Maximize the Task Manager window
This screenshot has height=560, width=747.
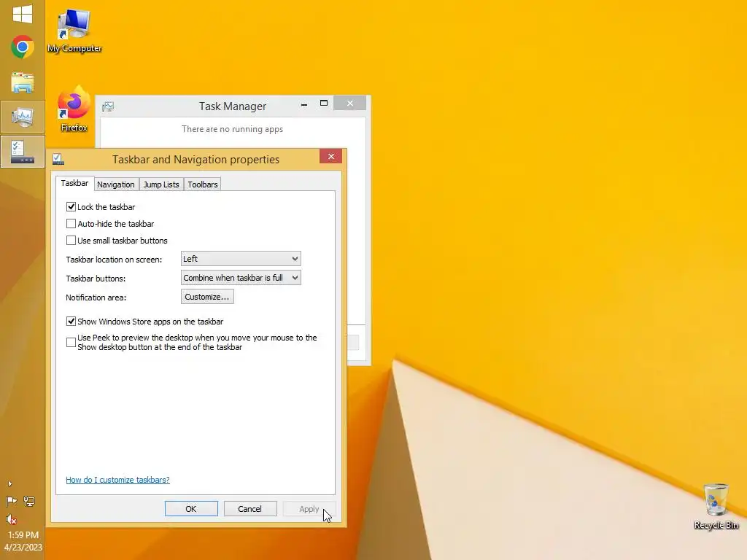324,104
